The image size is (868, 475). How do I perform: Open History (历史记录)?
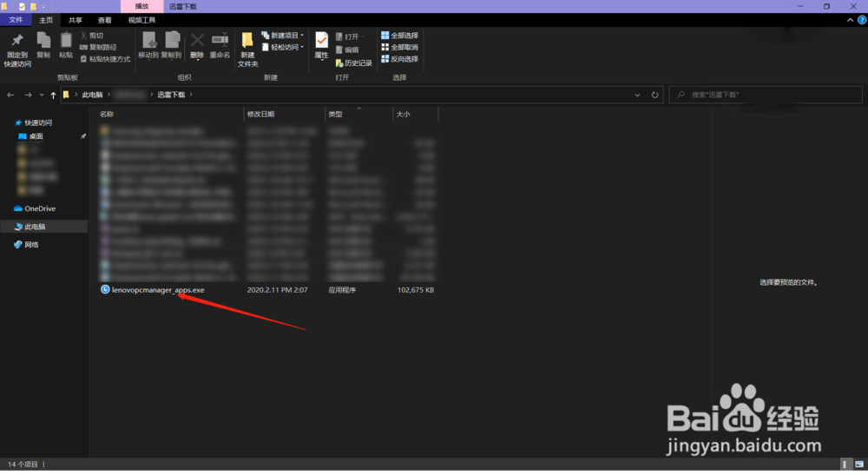[x=354, y=63]
